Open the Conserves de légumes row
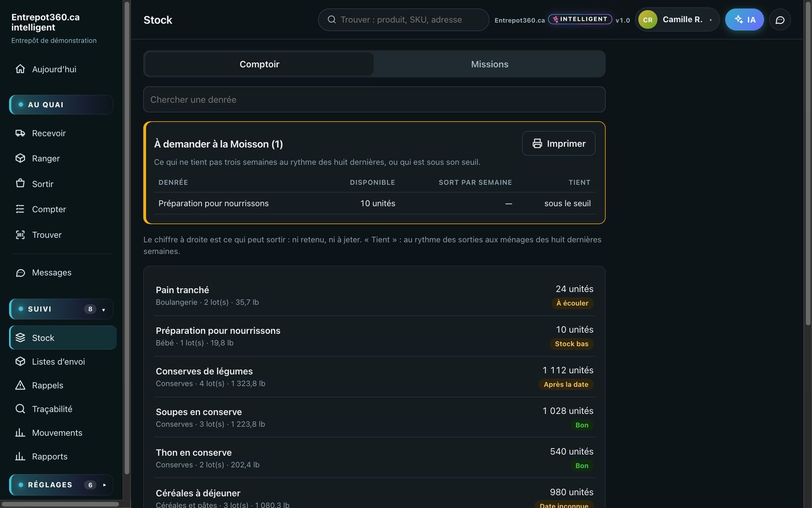This screenshot has height=508, width=812. click(375, 376)
